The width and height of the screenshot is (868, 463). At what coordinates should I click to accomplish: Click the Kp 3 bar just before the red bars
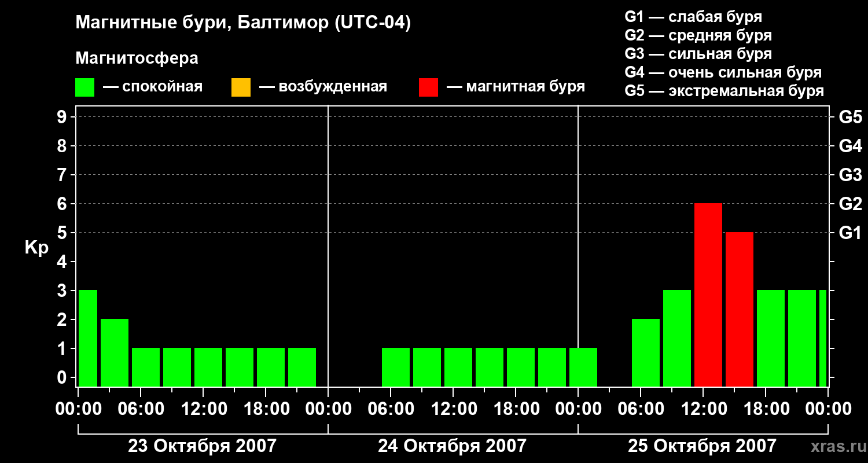677,338
